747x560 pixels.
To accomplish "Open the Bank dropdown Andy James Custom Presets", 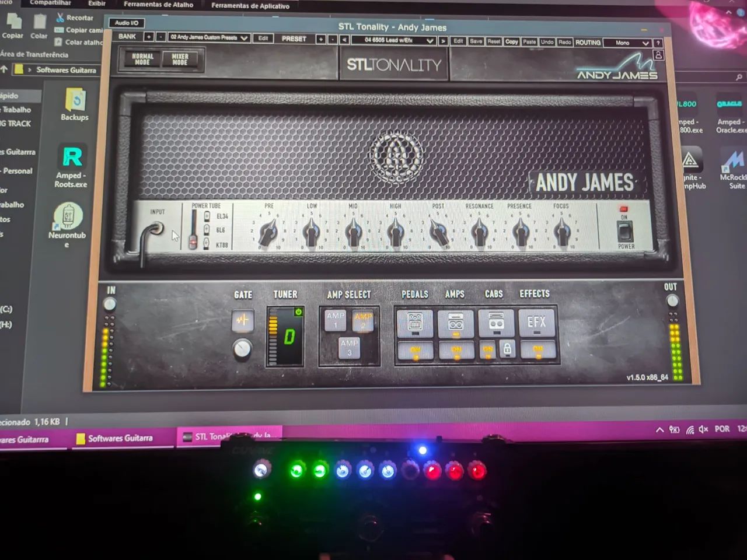I will [209, 37].
